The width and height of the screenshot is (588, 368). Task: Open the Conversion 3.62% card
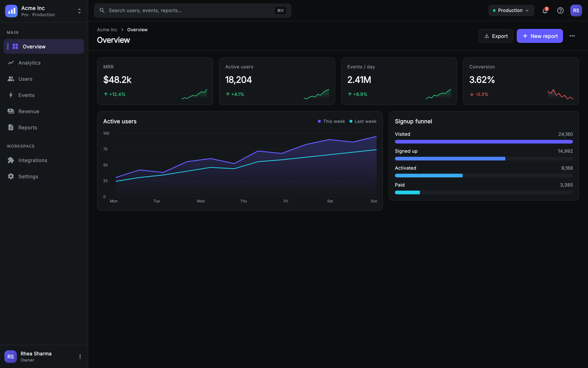point(521,81)
